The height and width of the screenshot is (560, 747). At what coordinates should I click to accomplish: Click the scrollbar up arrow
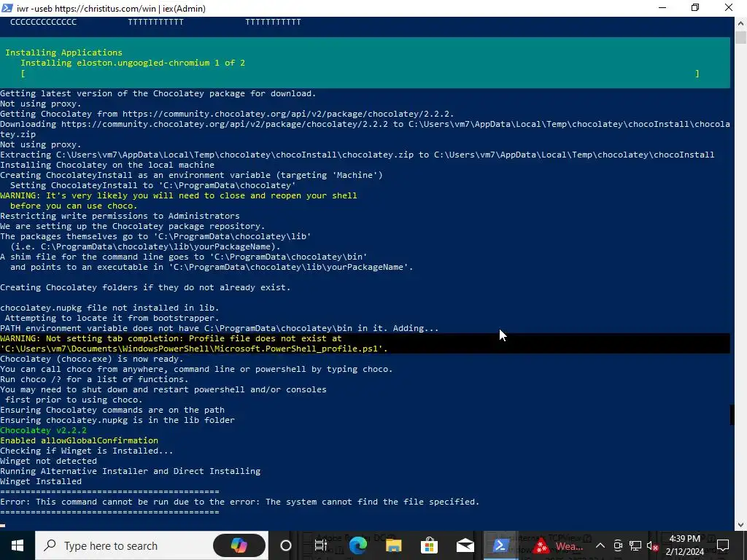pos(741,23)
